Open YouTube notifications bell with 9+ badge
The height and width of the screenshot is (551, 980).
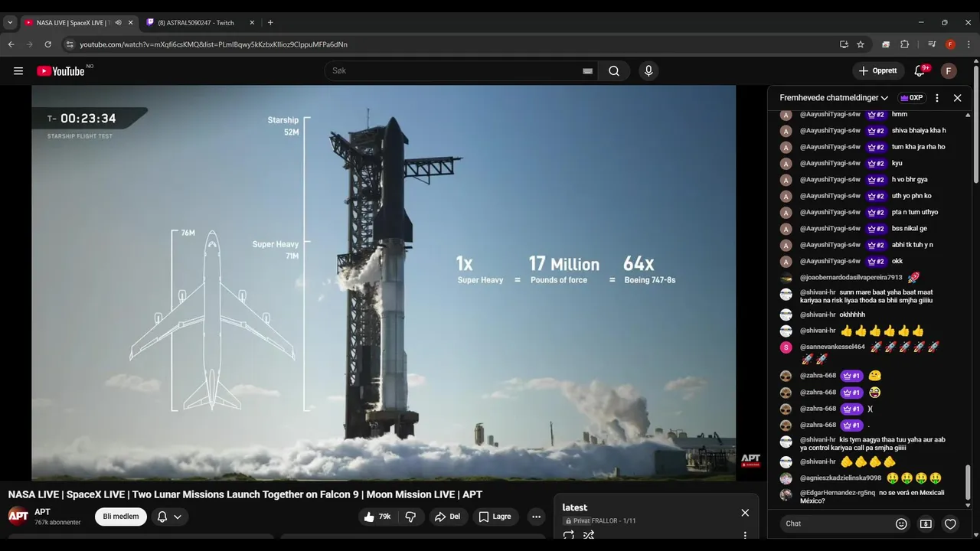[920, 71]
